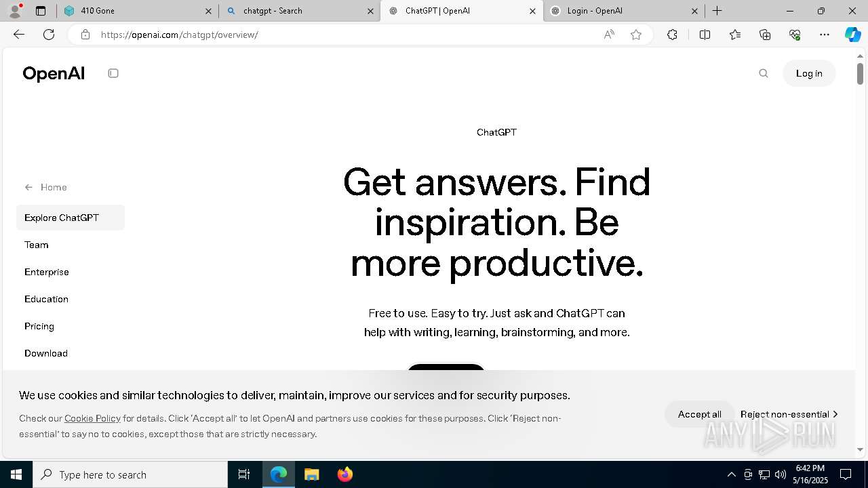Open Education sidebar item
This screenshot has height=488, width=868.
point(46,299)
